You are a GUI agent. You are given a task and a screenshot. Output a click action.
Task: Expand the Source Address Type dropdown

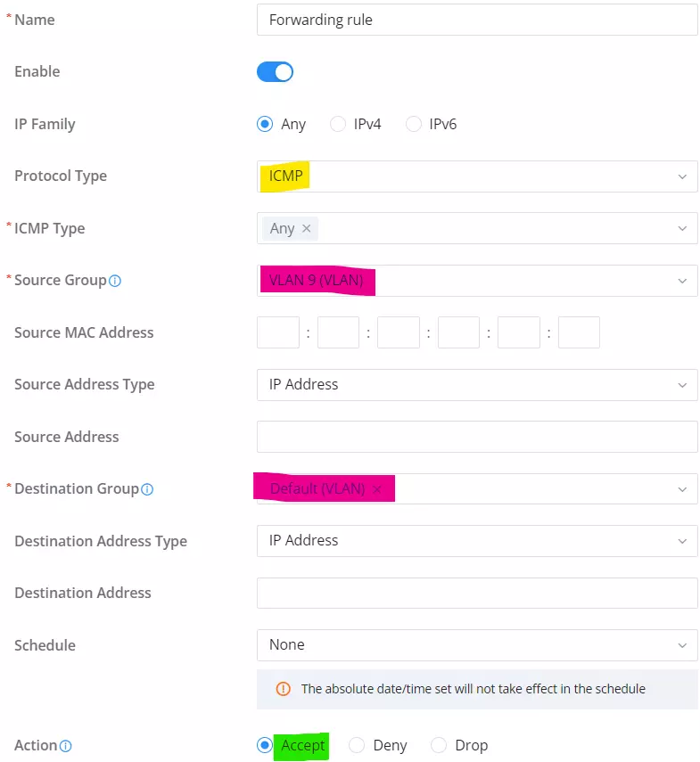pyautogui.click(x=477, y=385)
